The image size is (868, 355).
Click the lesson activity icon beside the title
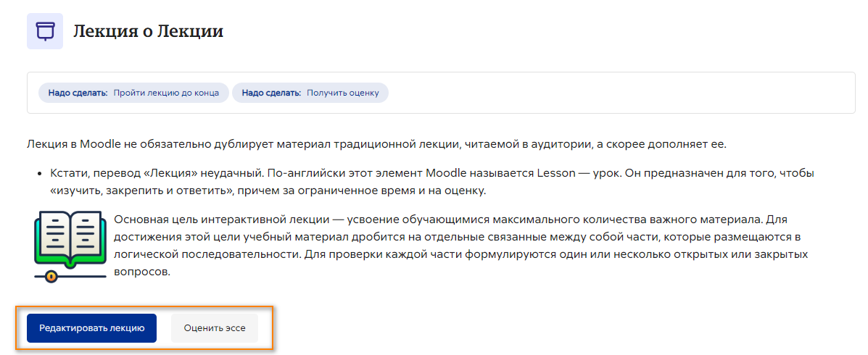(x=45, y=31)
